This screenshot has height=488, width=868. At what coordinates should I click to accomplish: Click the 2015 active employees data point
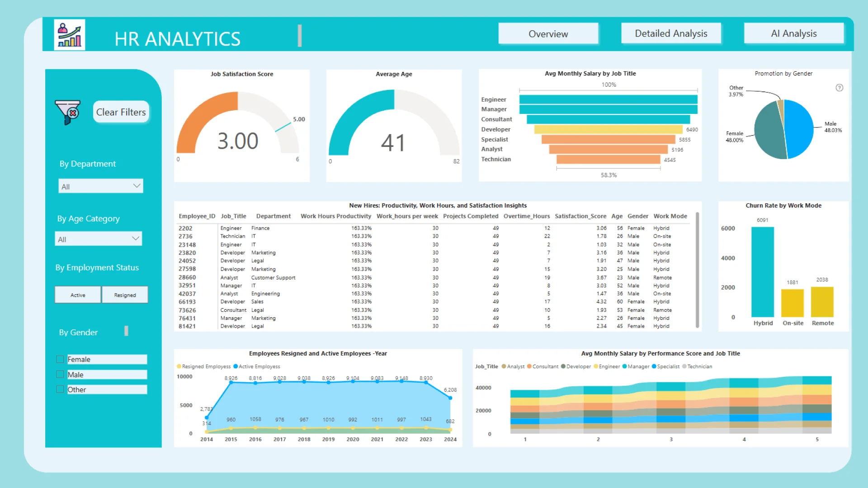(231, 383)
